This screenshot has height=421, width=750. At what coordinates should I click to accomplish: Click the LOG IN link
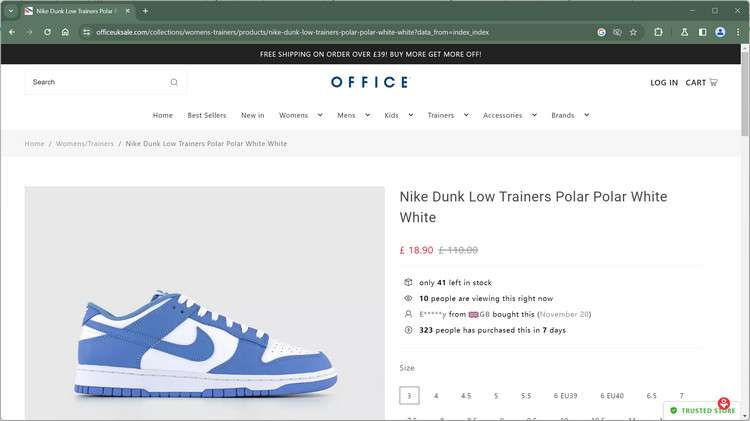[664, 82]
